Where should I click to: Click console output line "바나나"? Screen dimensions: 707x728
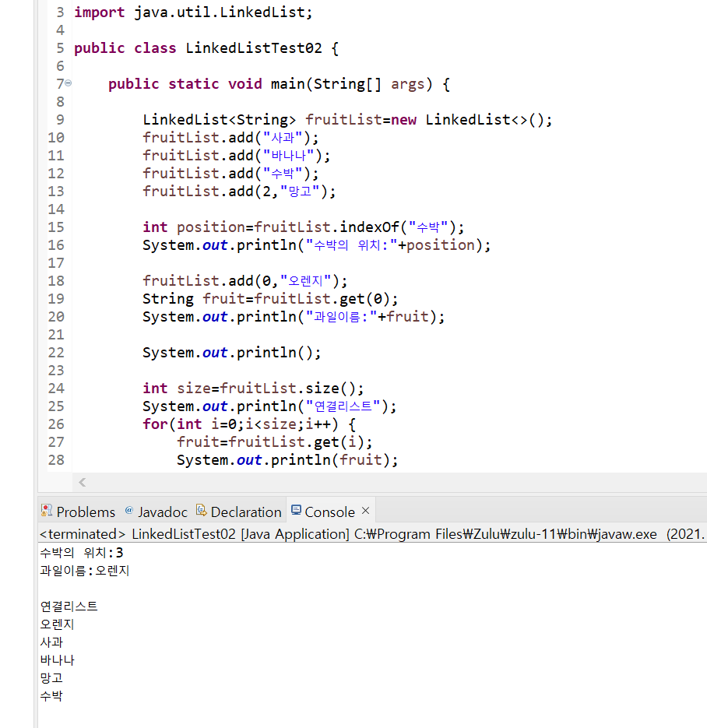tap(57, 659)
